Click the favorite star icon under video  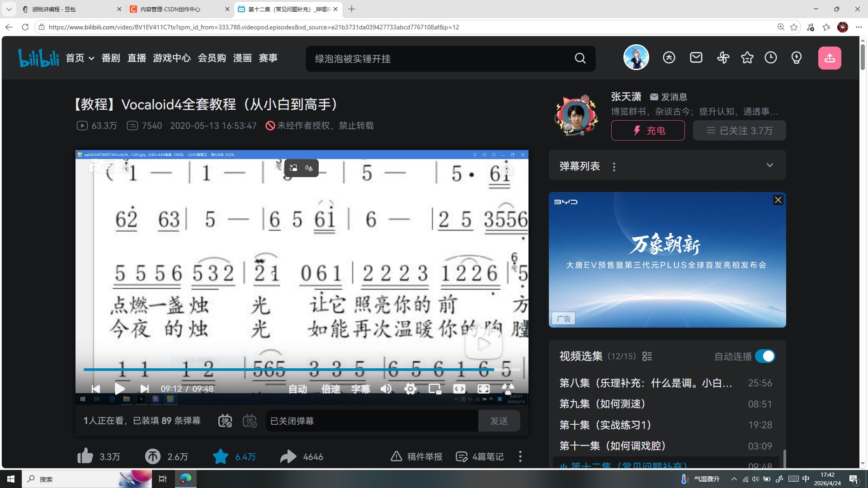[221, 457]
